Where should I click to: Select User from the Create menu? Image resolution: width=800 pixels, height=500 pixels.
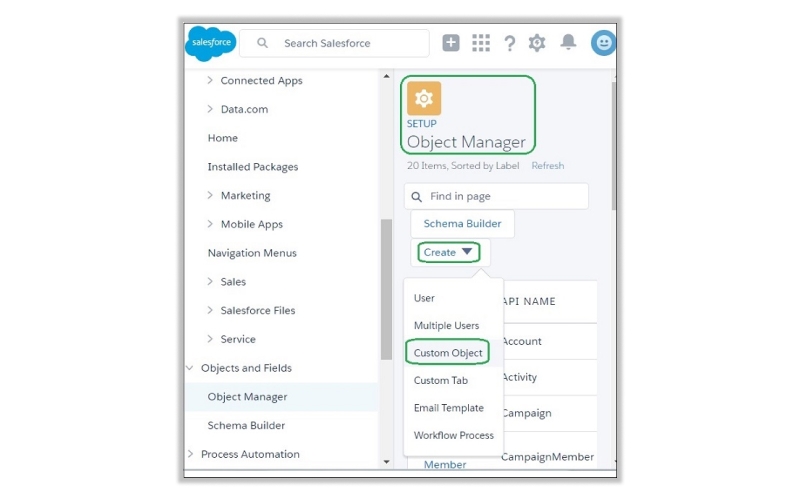[424, 298]
